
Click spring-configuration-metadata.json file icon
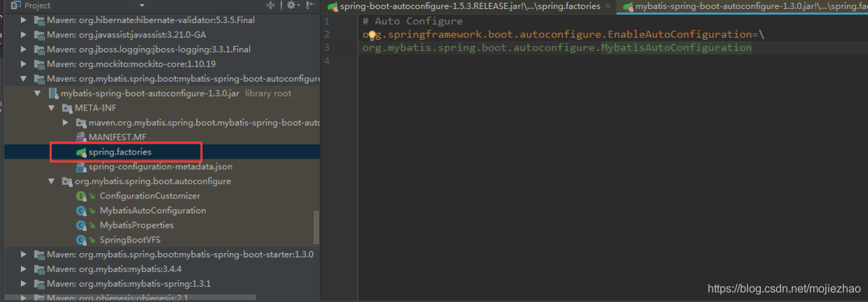(80, 166)
